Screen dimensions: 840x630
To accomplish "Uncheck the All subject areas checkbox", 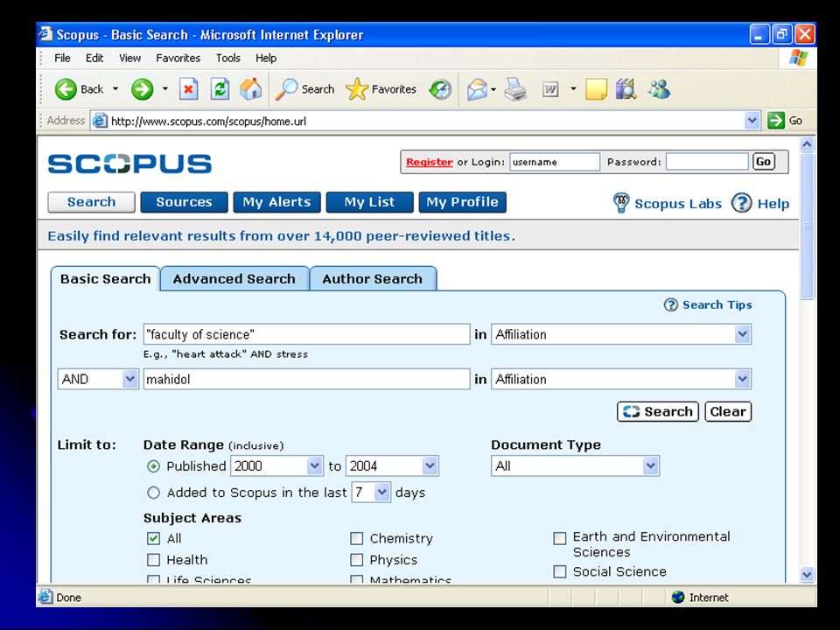I will click(153, 538).
